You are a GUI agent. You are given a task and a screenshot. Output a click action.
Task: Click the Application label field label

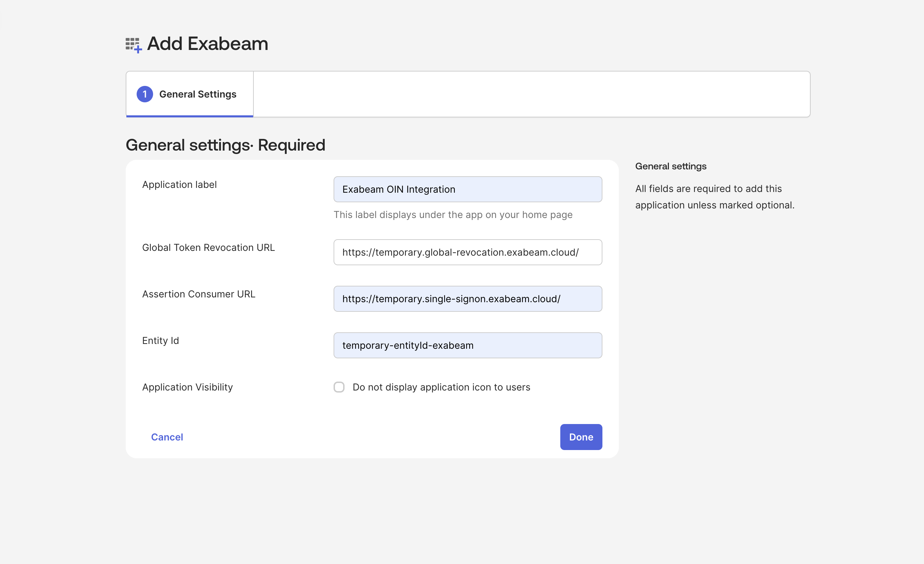(179, 184)
